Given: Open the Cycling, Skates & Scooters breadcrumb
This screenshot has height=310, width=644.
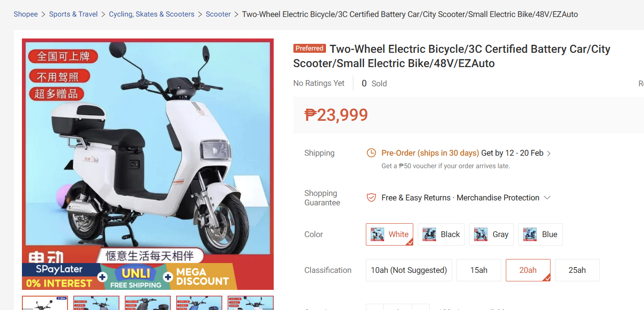Looking at the screenshot, I should click(152, 14).
